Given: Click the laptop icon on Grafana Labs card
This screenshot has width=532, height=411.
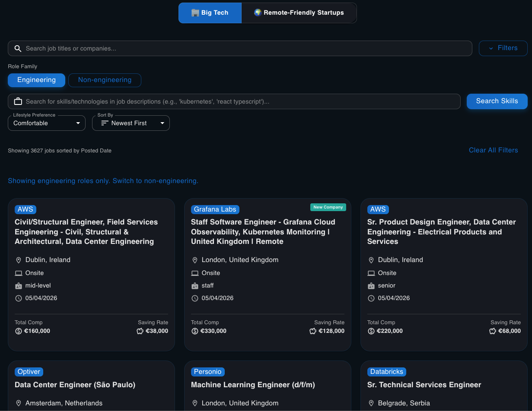Looking at the screenshot, I should click(195, 273).
